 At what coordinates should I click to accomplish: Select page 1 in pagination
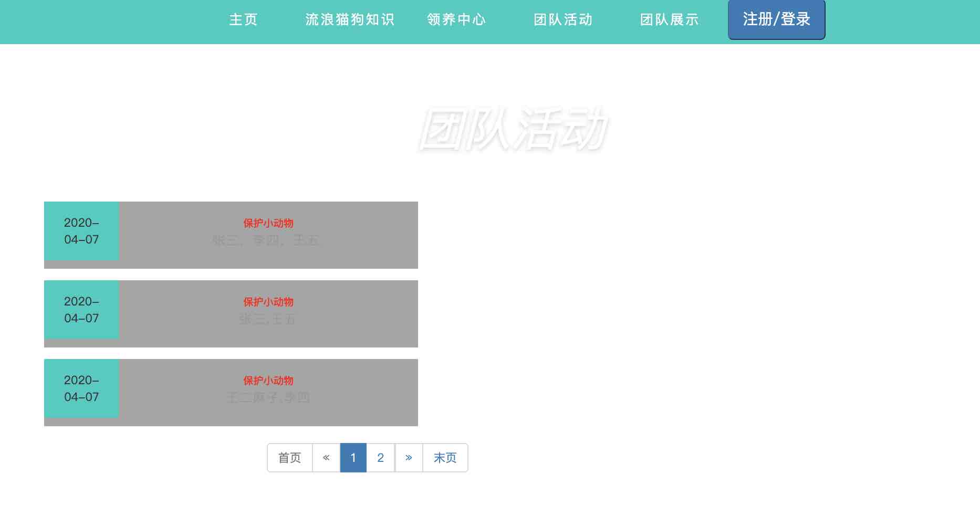(353, 458)
